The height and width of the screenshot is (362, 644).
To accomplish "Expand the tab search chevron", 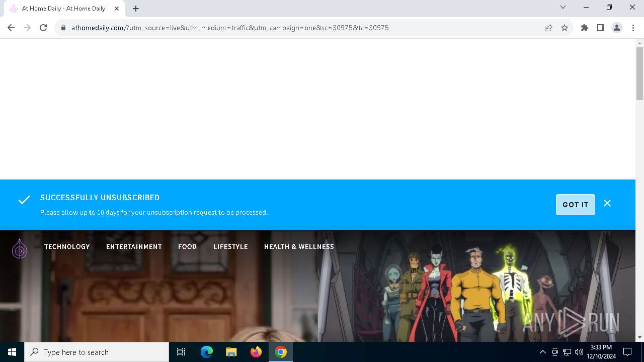I will click(x=563, y=7).
